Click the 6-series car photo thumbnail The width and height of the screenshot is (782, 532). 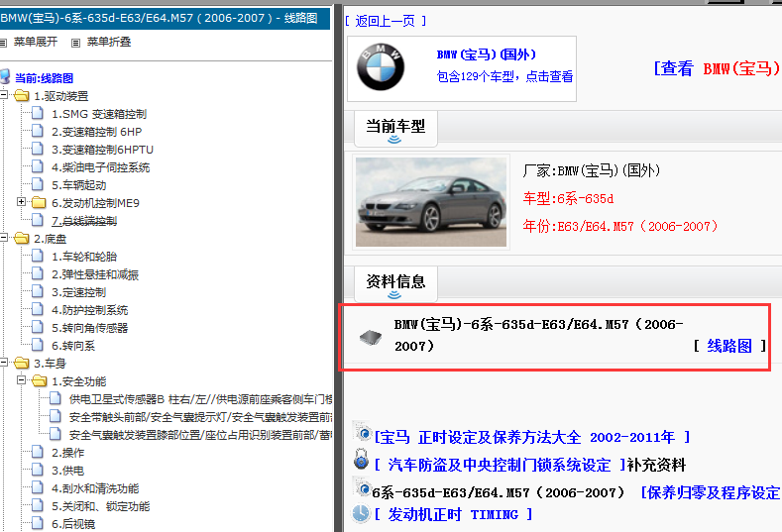pyautogui.click(x=431, y=201)
